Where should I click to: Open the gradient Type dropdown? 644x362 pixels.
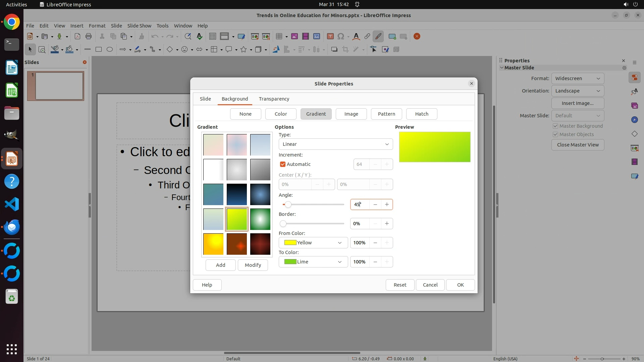[335, 144]
